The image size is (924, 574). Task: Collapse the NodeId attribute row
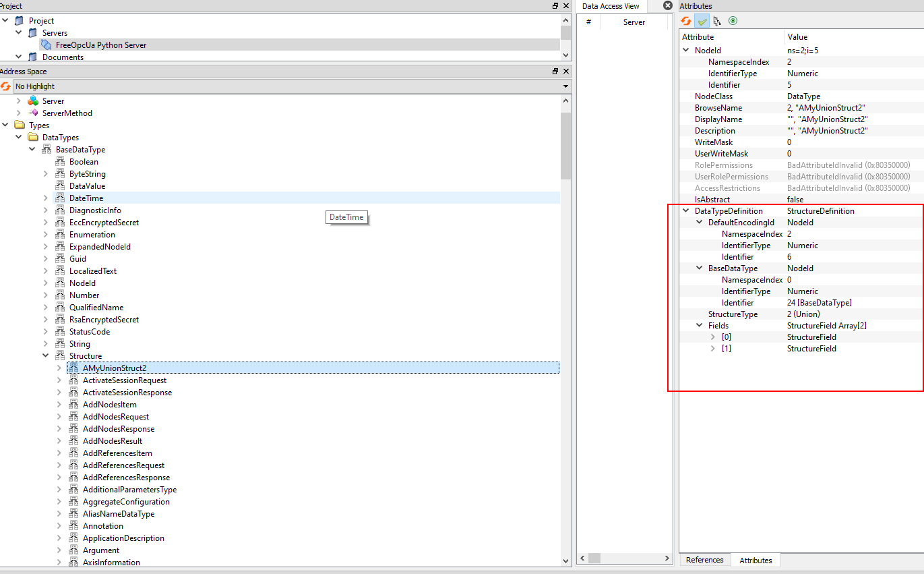[686, 51]
